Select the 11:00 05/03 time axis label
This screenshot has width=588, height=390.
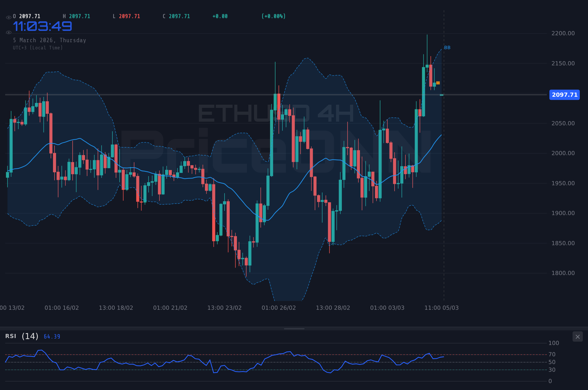coord(441,307)
